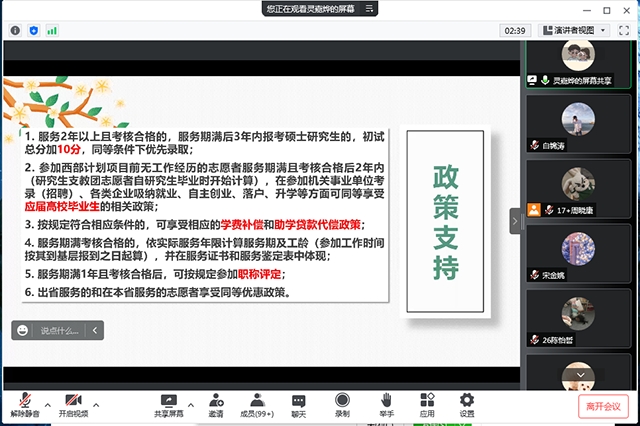Open the 成员(99+) participants list
The width and height of the screenshot is (640, 426).
[x=257, y=405]
